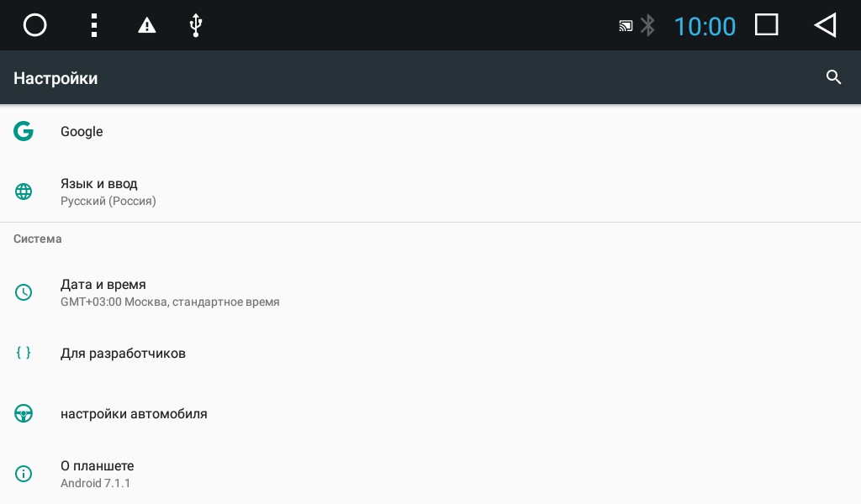Open the three-dot overflow menu
Image resolution: width=861 pixels, height=504 pixels.
point(94,25)
